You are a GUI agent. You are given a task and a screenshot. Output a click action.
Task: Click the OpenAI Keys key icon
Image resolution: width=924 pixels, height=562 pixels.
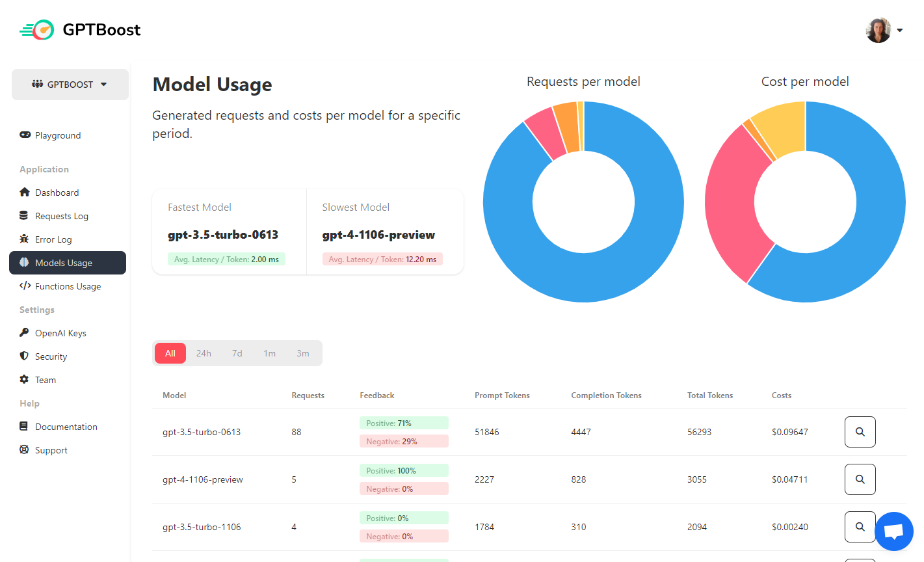coord(24,332)
